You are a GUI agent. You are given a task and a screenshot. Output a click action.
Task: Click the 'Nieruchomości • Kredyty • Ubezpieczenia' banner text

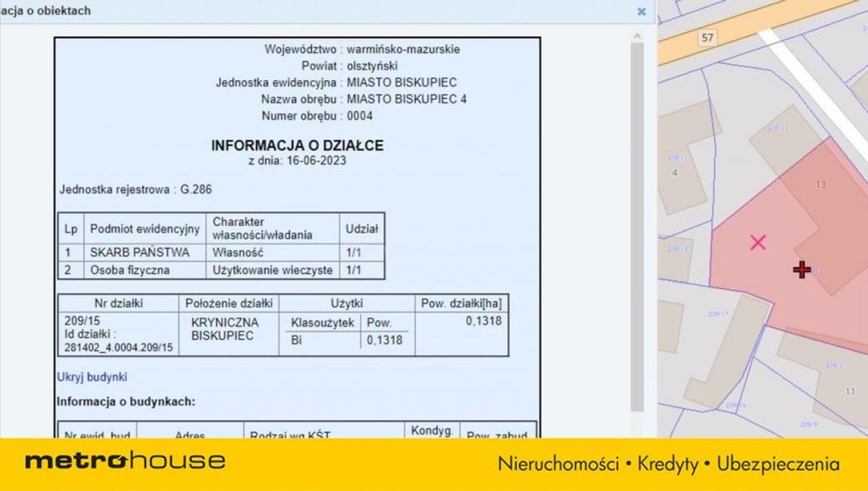(669, 464)
